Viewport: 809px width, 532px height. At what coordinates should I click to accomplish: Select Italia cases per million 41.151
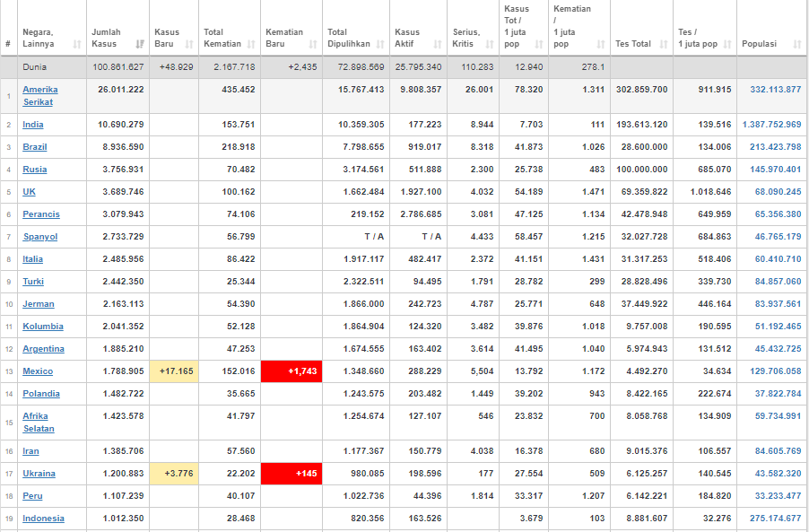click(x=529, y=259)
